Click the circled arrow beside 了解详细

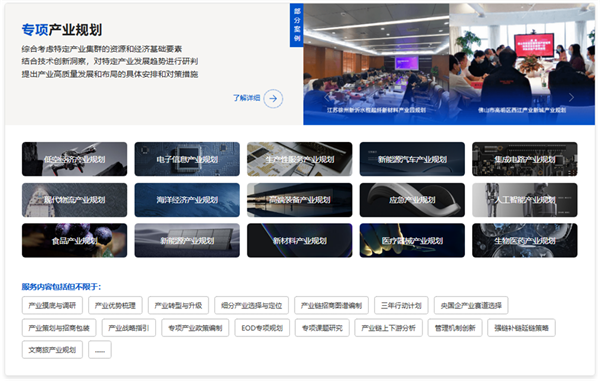[273, 99]
